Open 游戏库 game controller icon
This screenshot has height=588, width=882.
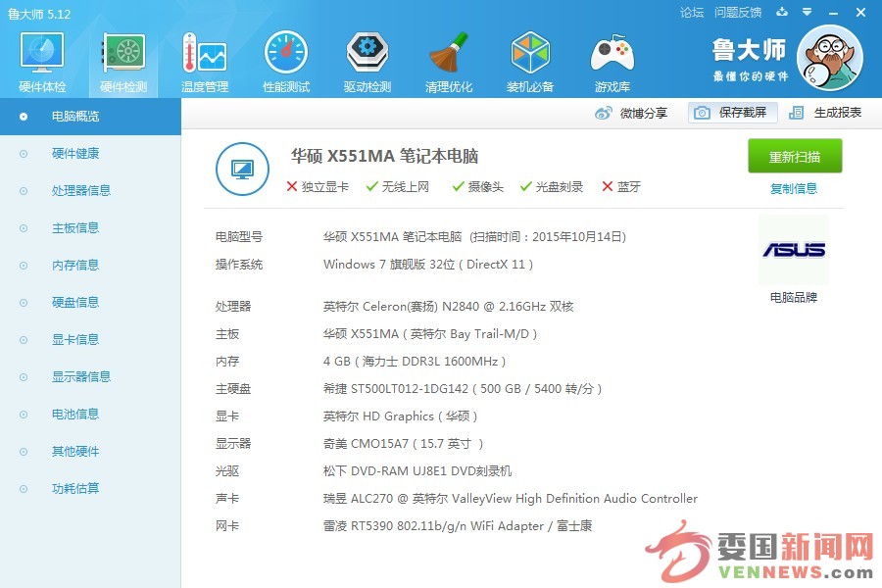click(x=612, y=62)
